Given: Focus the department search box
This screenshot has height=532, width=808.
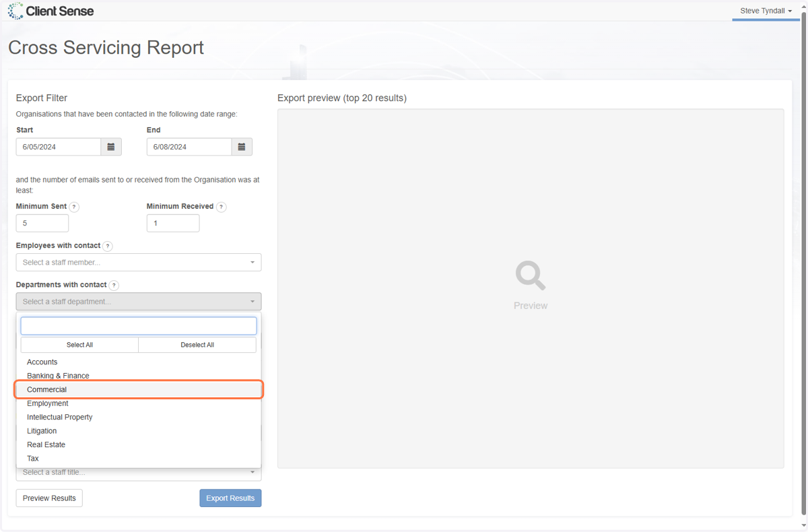Looking at the screenshot, I should tap(139, 326).
